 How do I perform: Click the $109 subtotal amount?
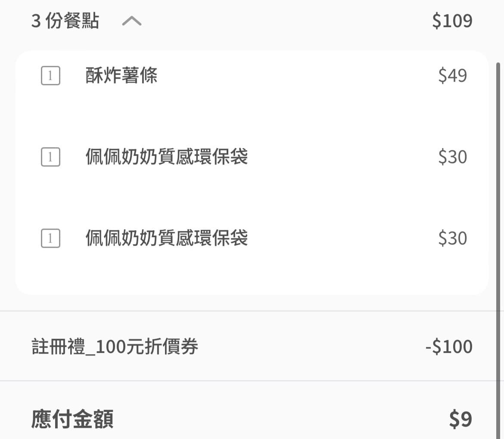coord(452,21)
